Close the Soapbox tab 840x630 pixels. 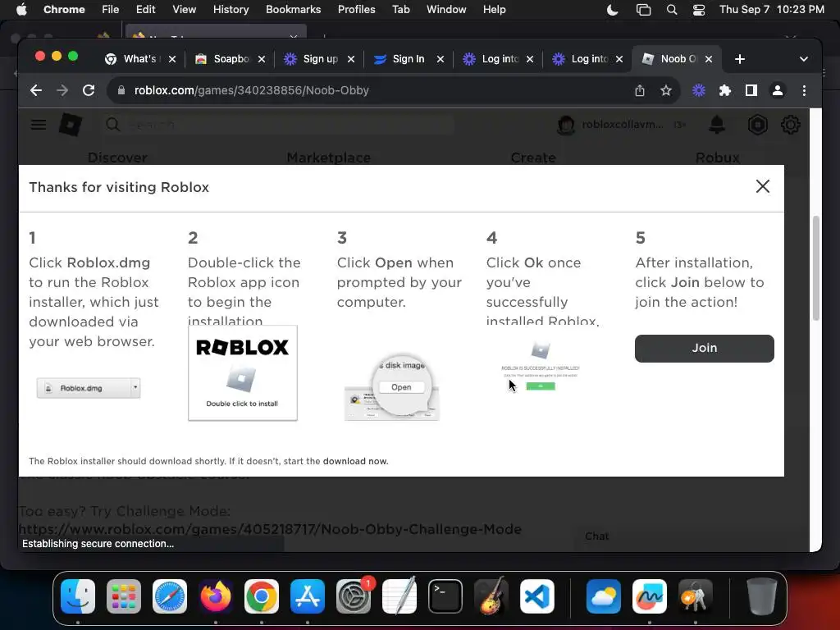coord(262,59)
